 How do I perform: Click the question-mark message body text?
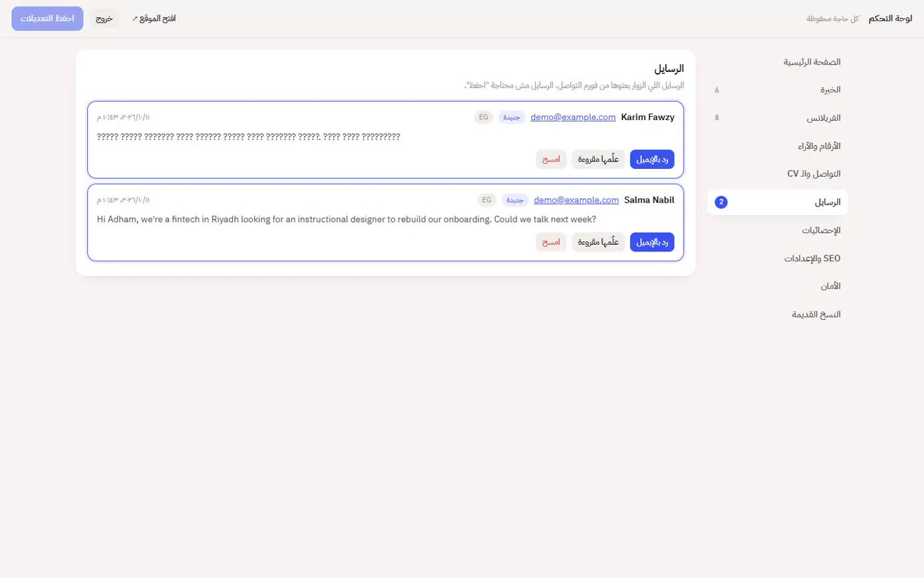pos(249,137)
